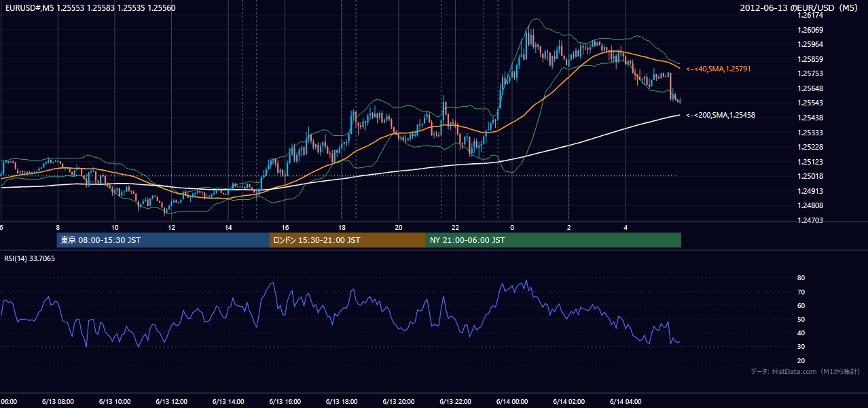Click hour tick 12 under price chart
The height and width of the screenshot is (408, 868).
[171, 227]
